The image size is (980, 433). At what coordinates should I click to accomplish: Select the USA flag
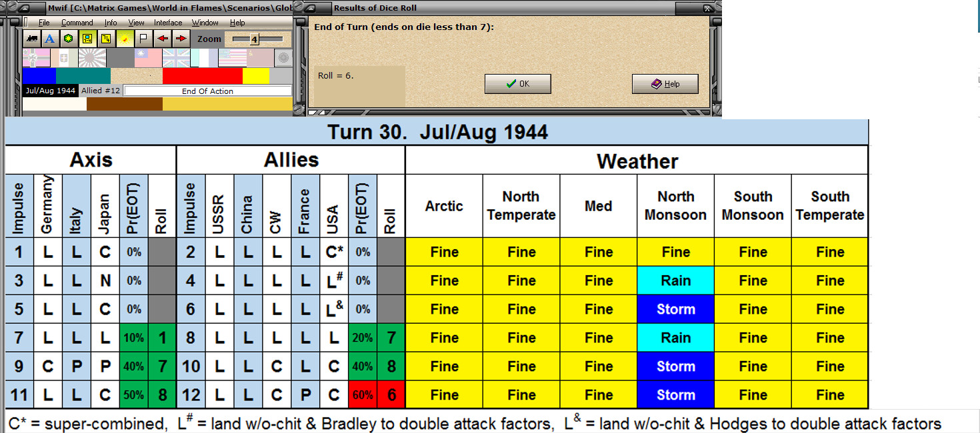(233, 58)
